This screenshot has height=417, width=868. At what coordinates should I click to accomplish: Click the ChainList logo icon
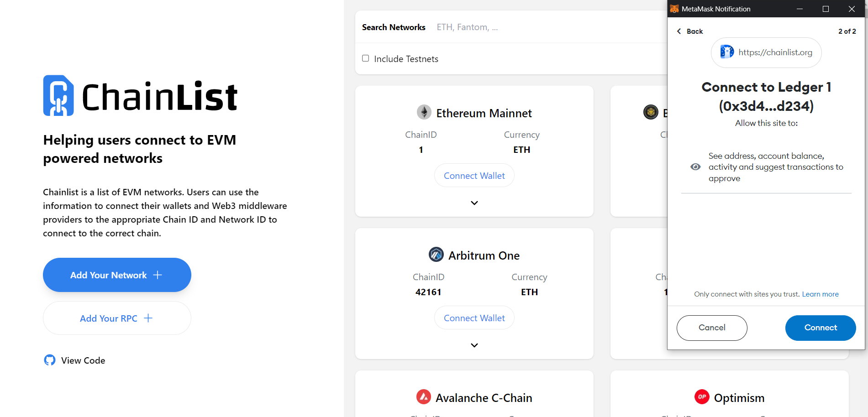58,95
